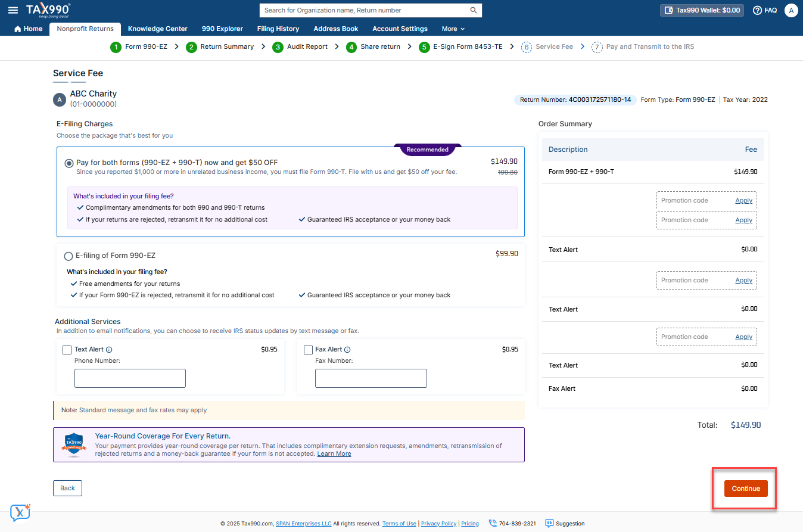Open the Knowledge Center tab
The image size is (803, 532).
(x=158, y=29)
